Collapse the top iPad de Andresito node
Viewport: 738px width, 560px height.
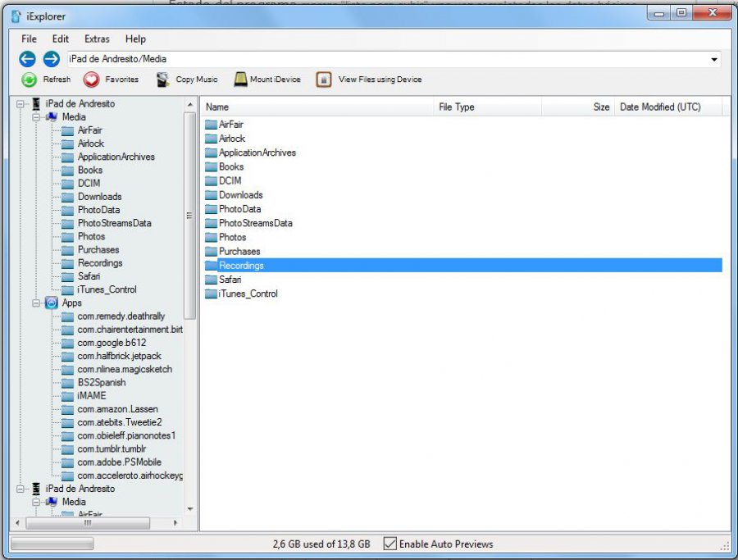[20, 104]
